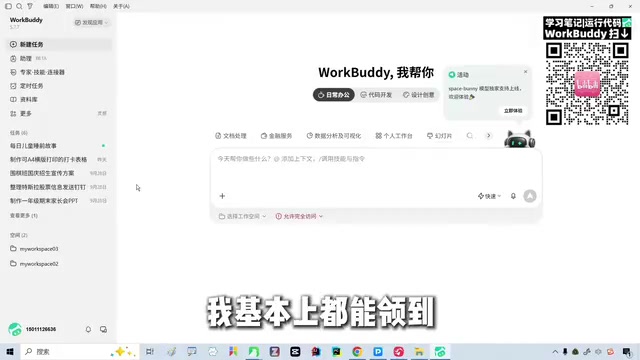The image size is (640, 360).
Task: Open the blue P app on taskbar
Action: [378, 351]
